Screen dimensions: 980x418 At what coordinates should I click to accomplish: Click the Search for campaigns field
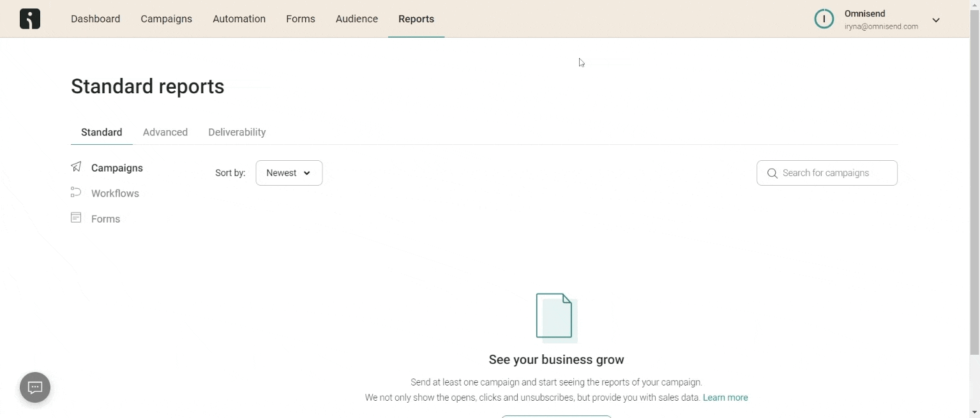pos(827,172)
